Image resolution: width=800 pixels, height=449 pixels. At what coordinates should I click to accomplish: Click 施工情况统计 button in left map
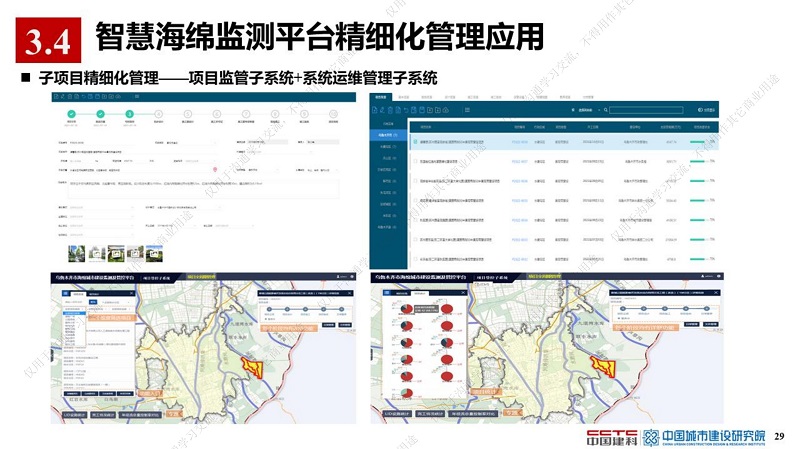click(x=104, y=414)
